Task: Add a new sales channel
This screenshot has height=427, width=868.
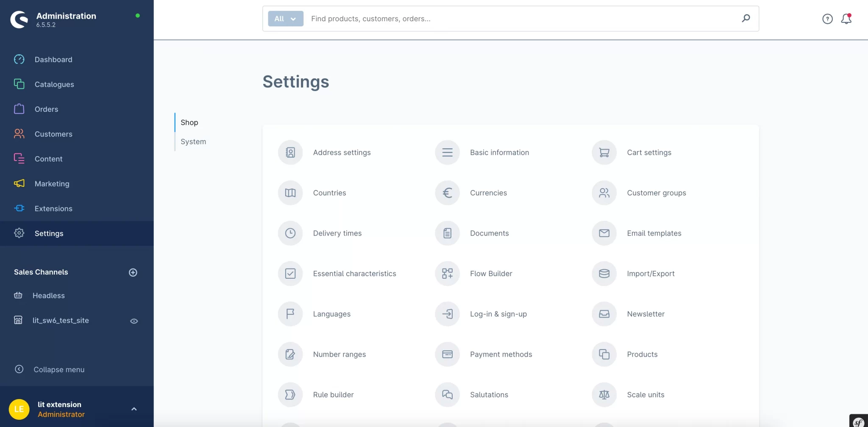Action: click(x=133, y=272)
